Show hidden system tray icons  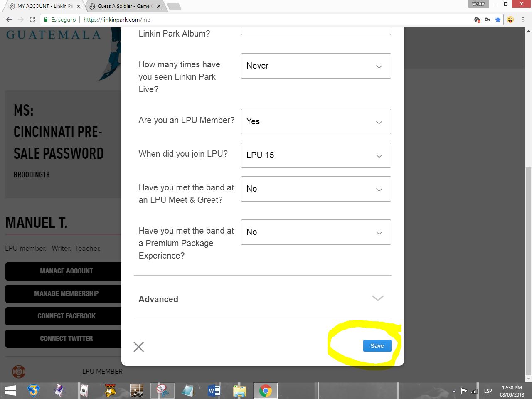coord(454,391)
